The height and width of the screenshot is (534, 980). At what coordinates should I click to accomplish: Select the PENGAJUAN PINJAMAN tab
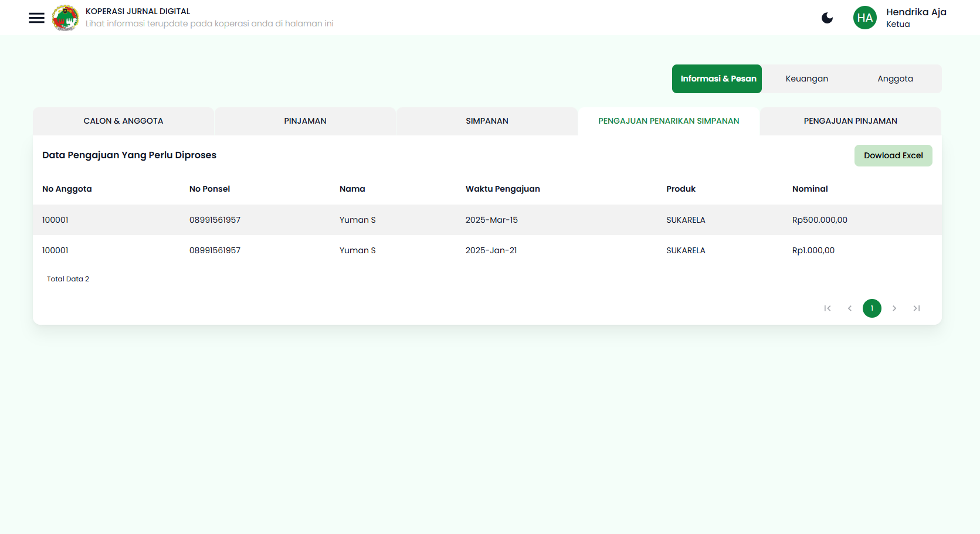coord(850,121)
